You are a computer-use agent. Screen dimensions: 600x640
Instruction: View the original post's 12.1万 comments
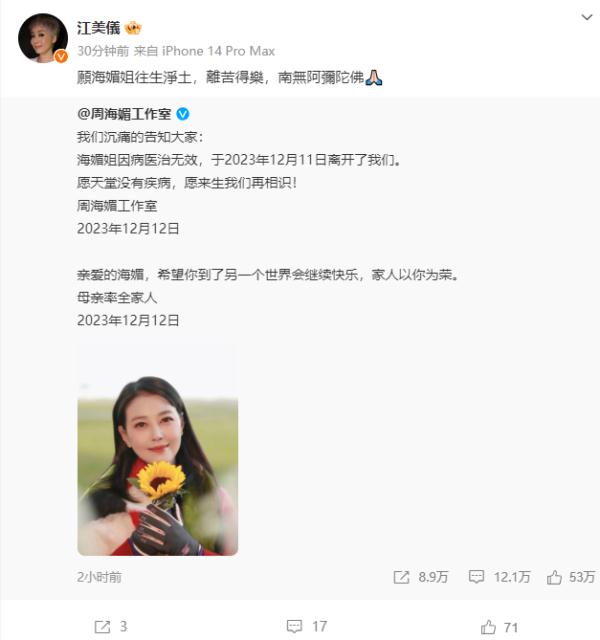500,577
